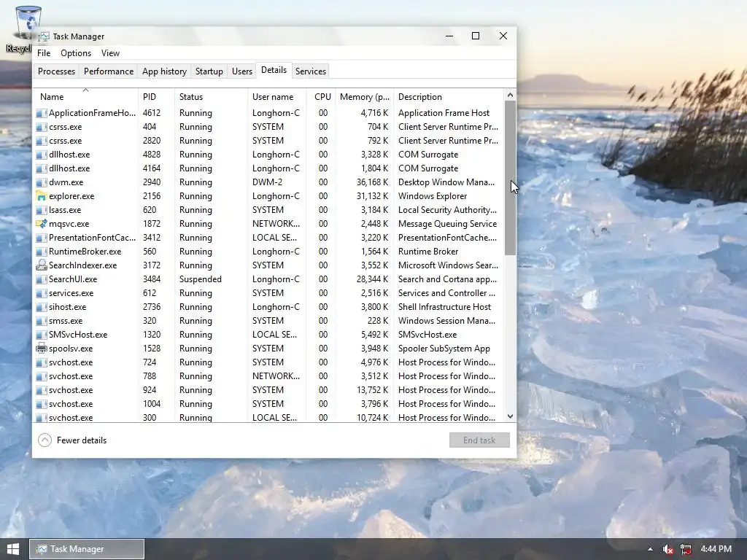The height and width of the screenshot is (560, 747).
Task: Open the Windows Start button
Action: 13,549
